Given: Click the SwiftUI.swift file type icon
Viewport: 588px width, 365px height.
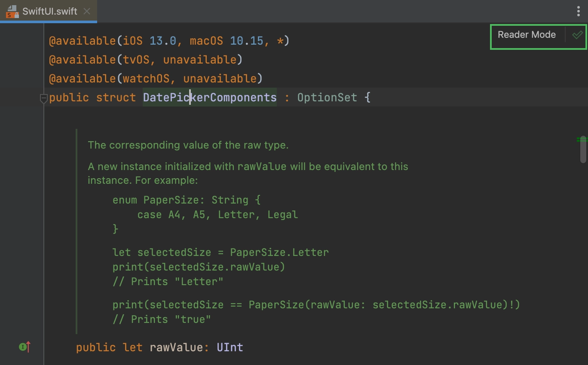Looking at the screenshot, I should (12, 12).
